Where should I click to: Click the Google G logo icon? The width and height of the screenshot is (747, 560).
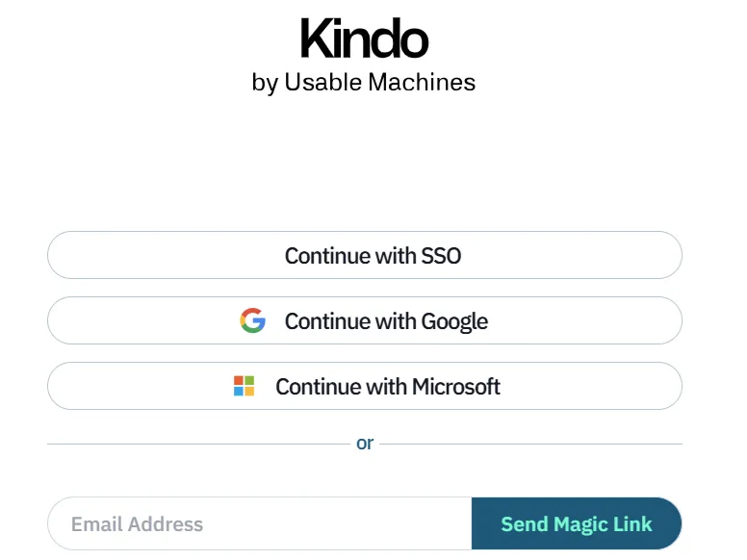[x=252, y=320]
